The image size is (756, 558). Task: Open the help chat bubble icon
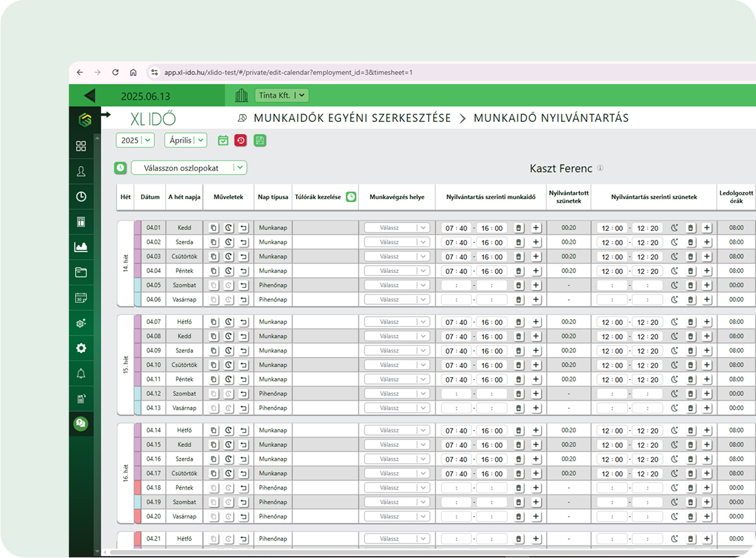[x=80, y=424]
